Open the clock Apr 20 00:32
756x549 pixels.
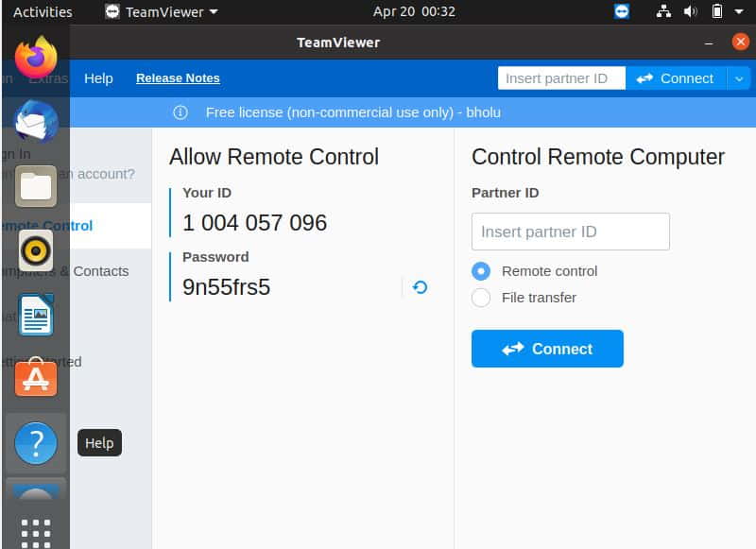point(414,11)
